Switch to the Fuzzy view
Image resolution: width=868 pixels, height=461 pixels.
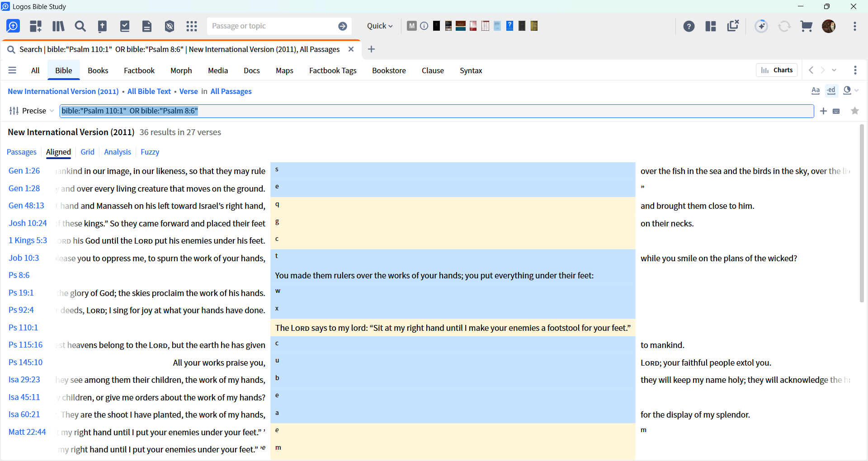point(150,152)
